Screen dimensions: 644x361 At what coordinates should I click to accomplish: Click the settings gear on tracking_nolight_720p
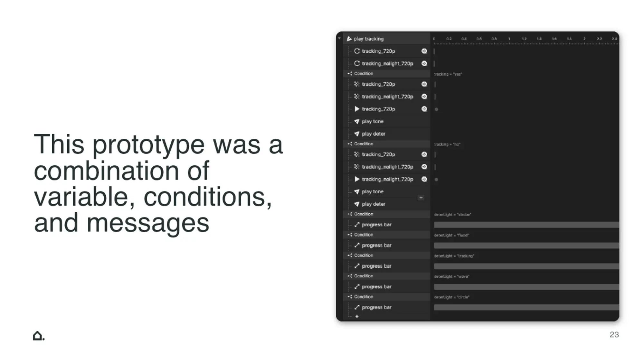(x=424, y=63)
